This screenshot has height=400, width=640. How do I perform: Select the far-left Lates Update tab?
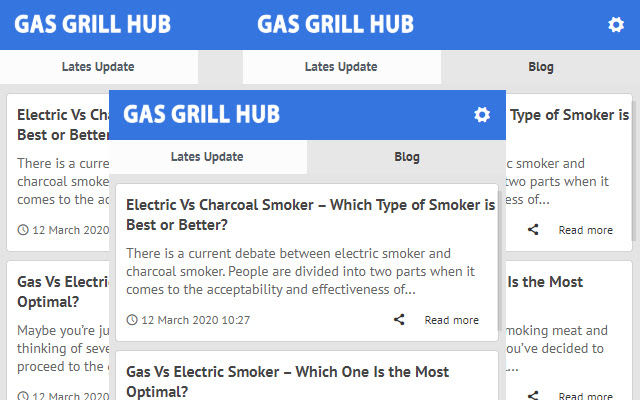(98, 67)
